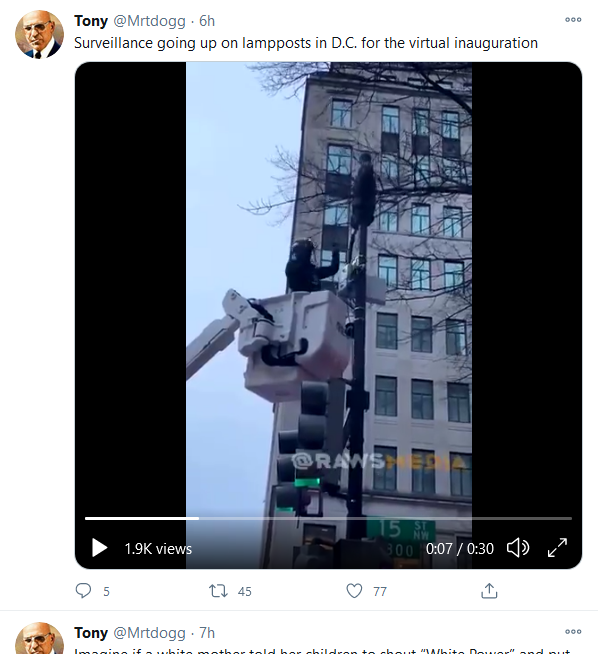Retweet the D.C. lampposts tweet
This screenshot has width=598, height=654.
coord(218,591)
